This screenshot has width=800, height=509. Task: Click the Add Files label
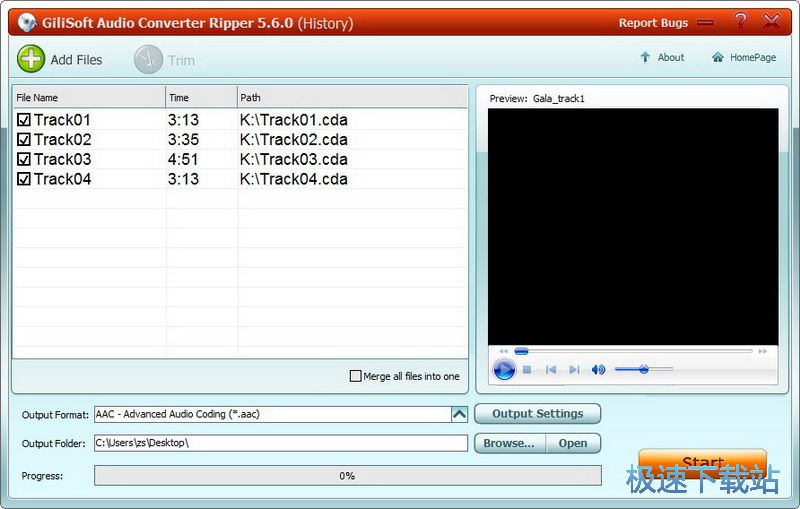pos(77,60)
